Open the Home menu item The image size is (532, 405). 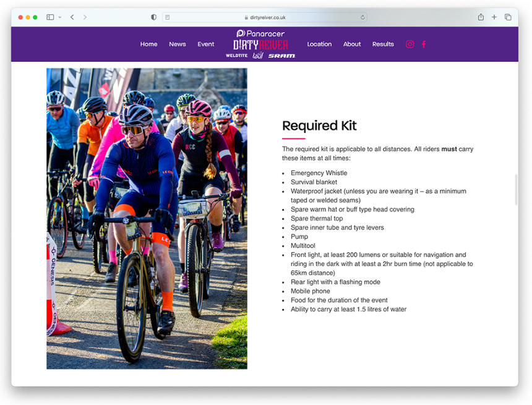(148, 44)
